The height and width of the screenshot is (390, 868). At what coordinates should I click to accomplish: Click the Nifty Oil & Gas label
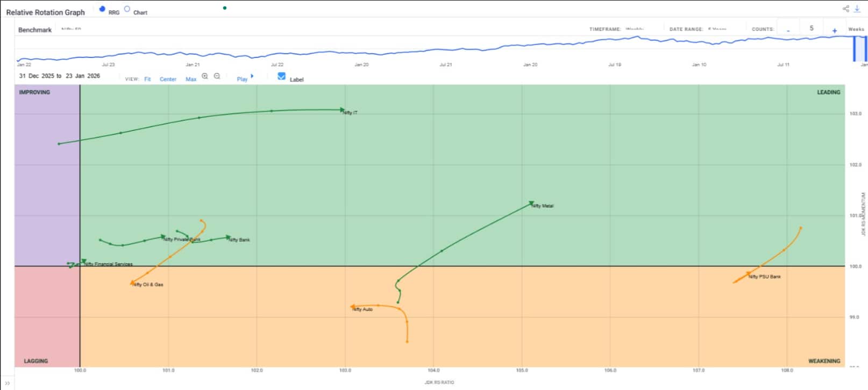[x=148, y=285]
